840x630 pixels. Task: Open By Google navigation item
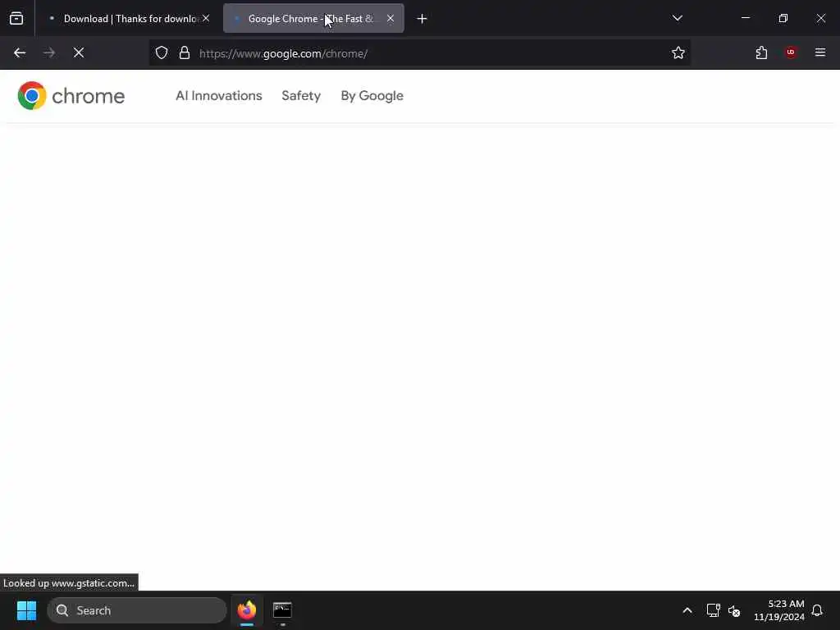(372, 96)
